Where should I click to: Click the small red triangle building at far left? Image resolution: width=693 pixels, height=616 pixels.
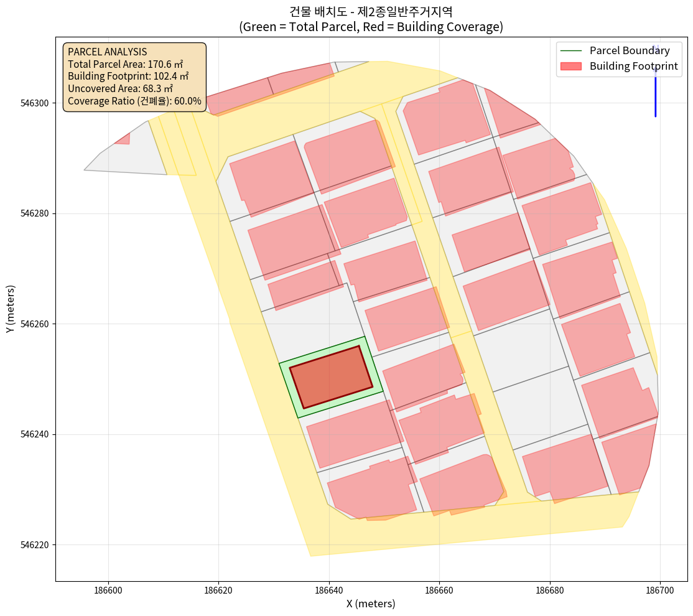point(124,139)
